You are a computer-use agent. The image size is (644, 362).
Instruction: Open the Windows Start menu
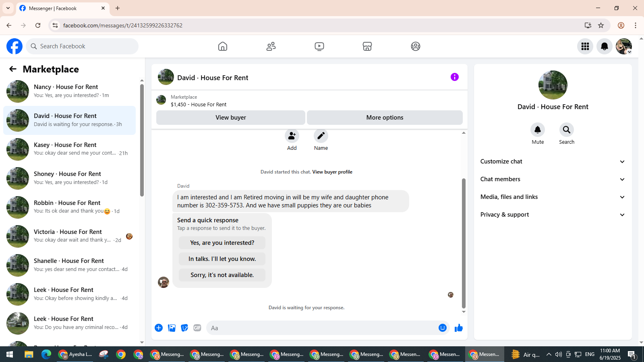pyautogui.click(x=10, y=354)
